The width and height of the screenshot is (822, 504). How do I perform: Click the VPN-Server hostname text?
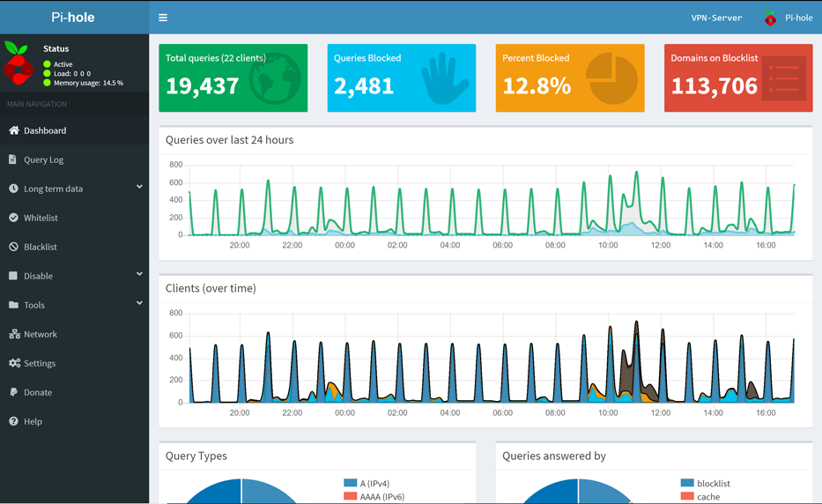pyautogui.click(x=716, y=18)
